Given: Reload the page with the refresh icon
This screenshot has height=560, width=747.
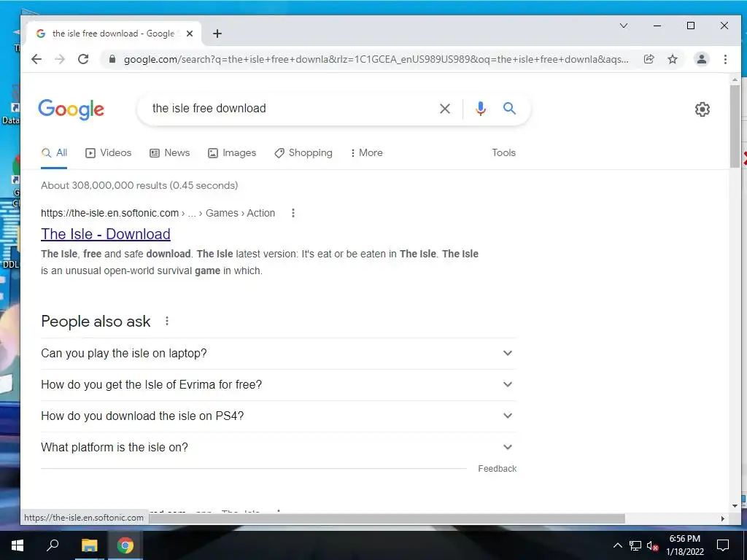Looking at the screenshot, I should pos(83,59).
